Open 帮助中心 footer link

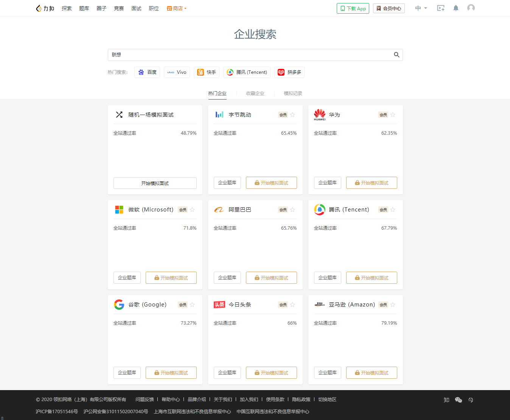[x=171, y=400]
